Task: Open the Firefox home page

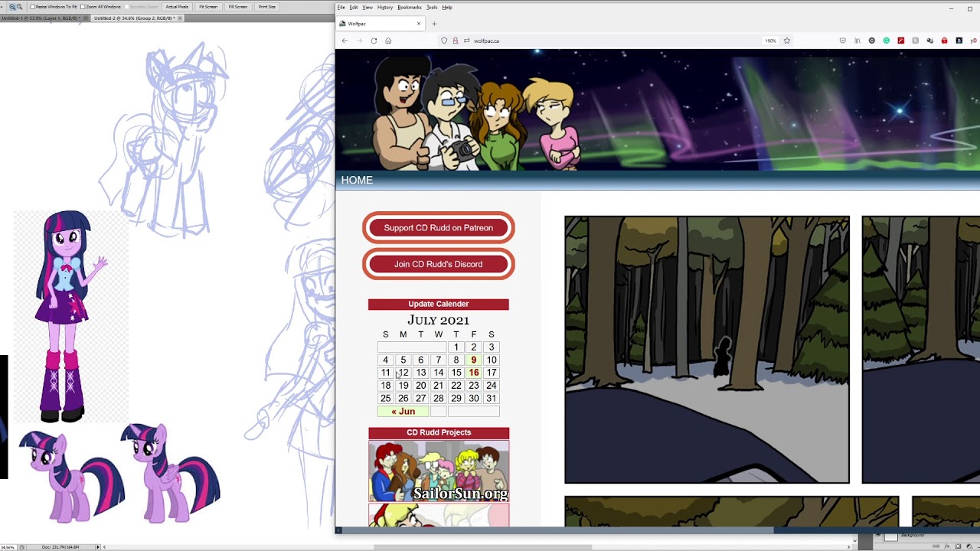Action: (388, 41)
